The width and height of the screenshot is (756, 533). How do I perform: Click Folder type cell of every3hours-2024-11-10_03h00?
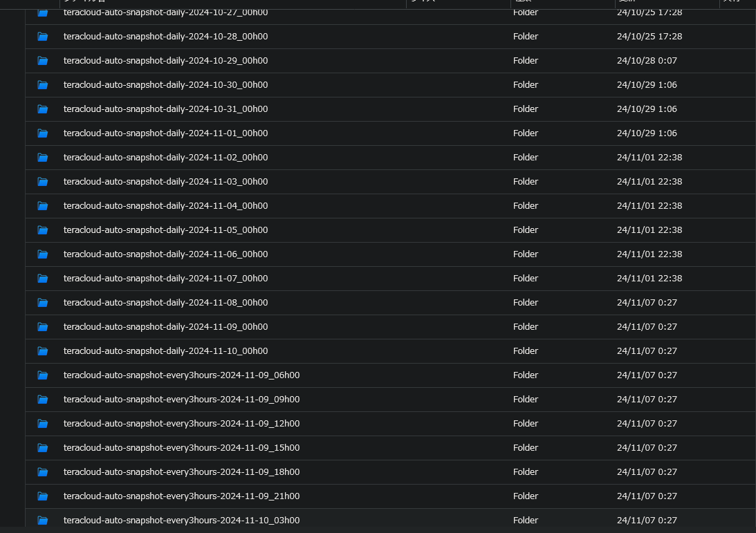pyautogui.click(x=526, y=521)
